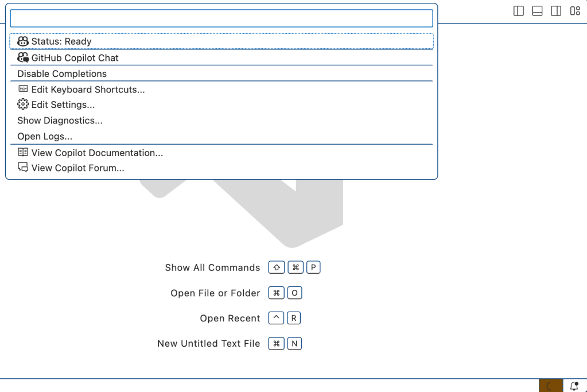Toggle the bottom Panel layout icon
This screenshot has height=392, width=587.
[x=537, y=10]
